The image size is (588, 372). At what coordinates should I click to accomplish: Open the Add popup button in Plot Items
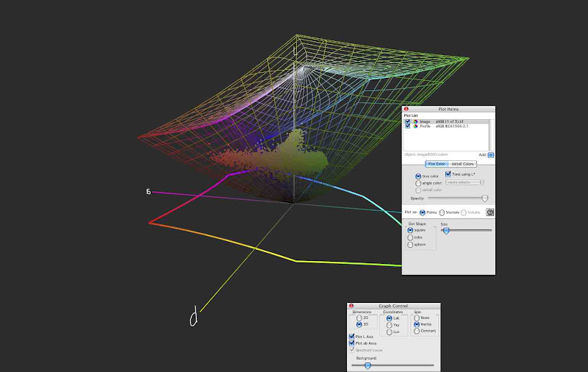[491, 155]
